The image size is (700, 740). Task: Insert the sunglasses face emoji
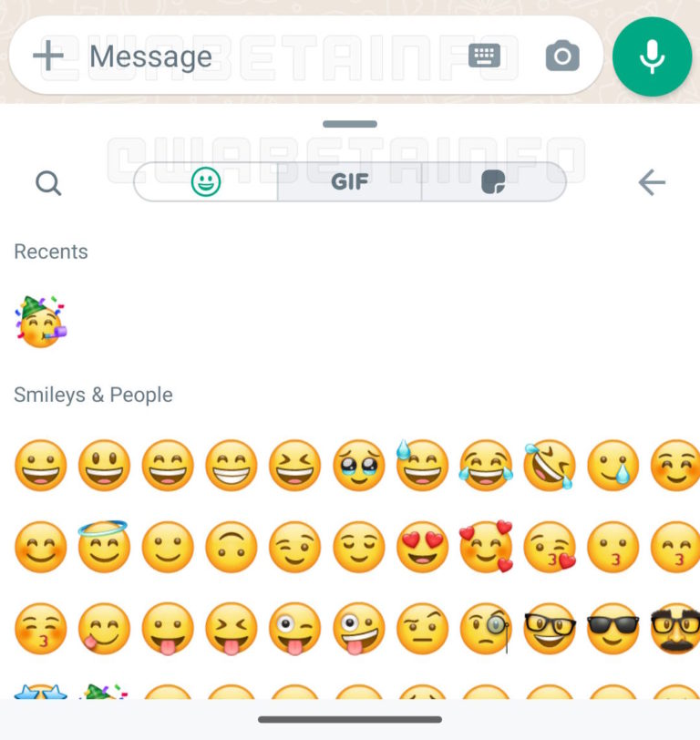(613, 629)
